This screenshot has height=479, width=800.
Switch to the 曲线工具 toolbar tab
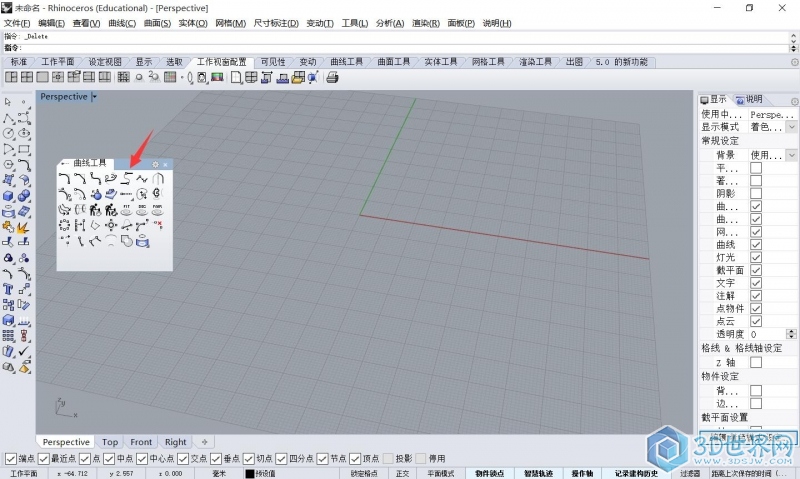click(346, 62)
